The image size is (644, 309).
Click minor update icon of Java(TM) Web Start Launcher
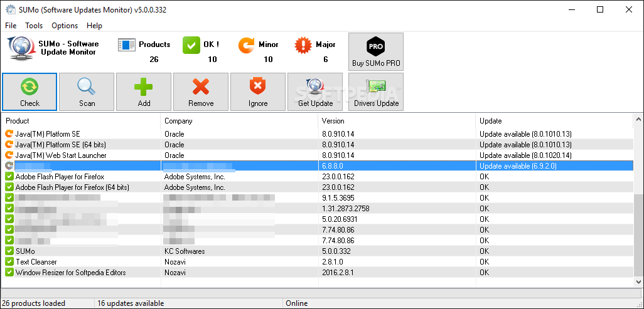9,155
